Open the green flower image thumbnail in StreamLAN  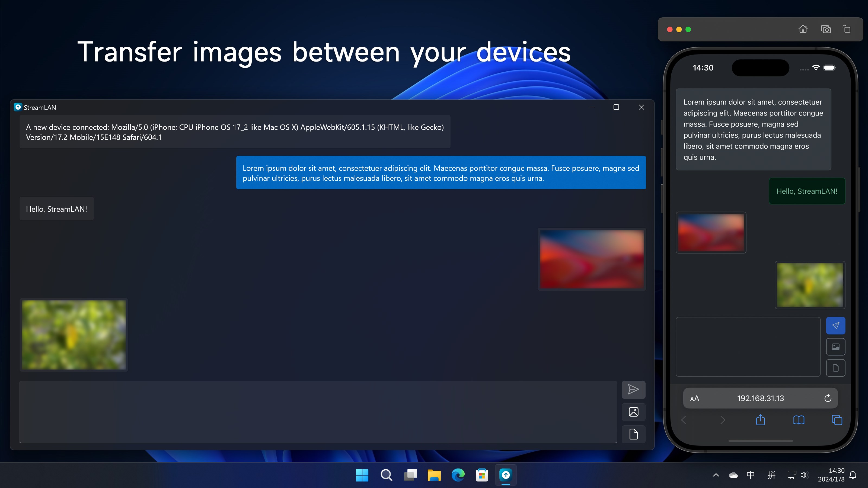[74, 335]
